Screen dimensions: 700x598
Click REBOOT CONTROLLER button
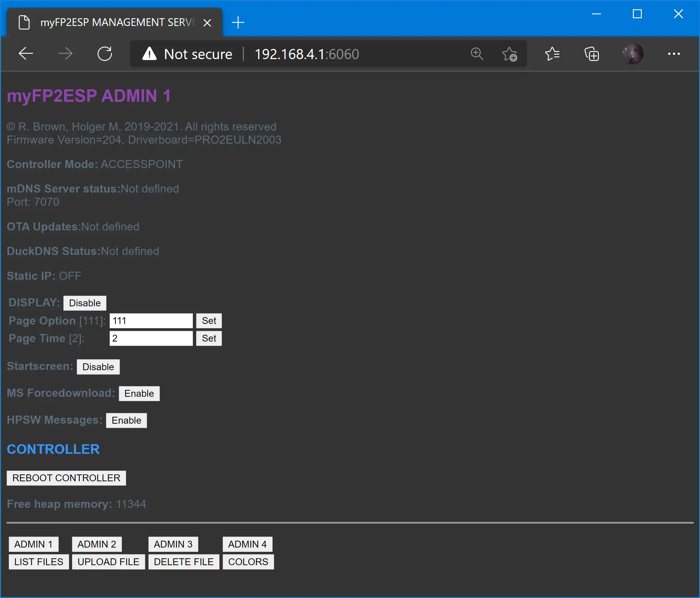tap(66, 478)
